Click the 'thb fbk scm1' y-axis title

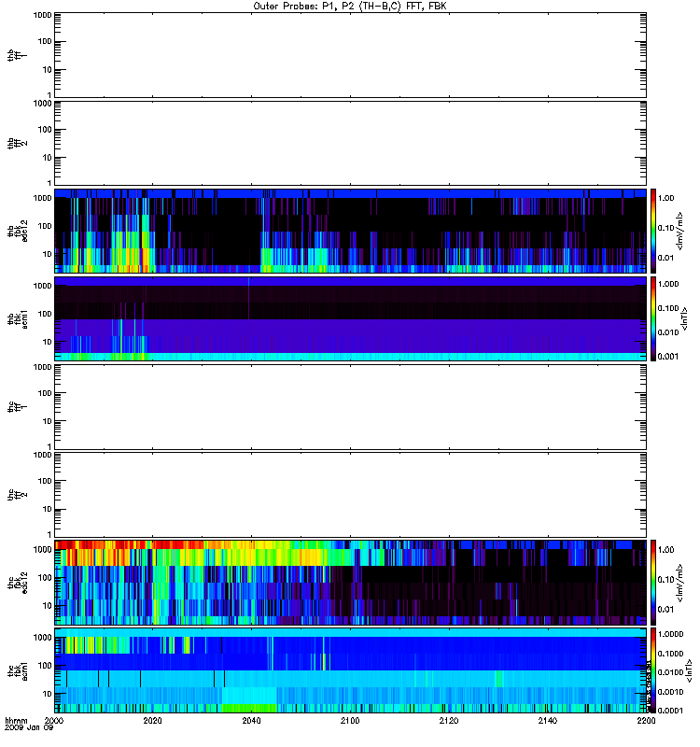tap(17, 318)
